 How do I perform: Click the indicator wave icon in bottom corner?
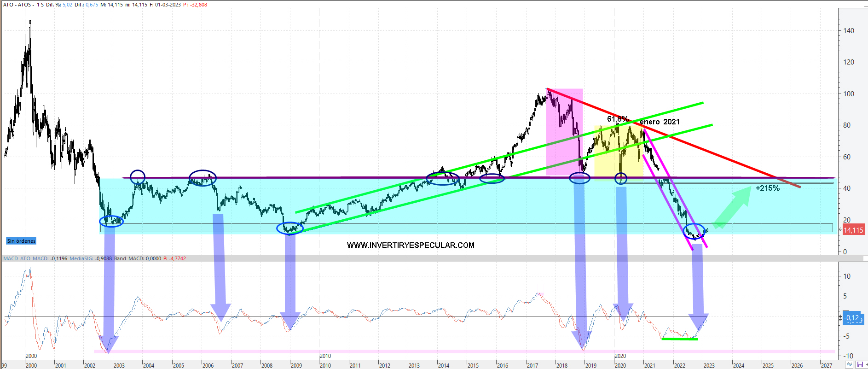pyautogui.click(x=849, y=365)
